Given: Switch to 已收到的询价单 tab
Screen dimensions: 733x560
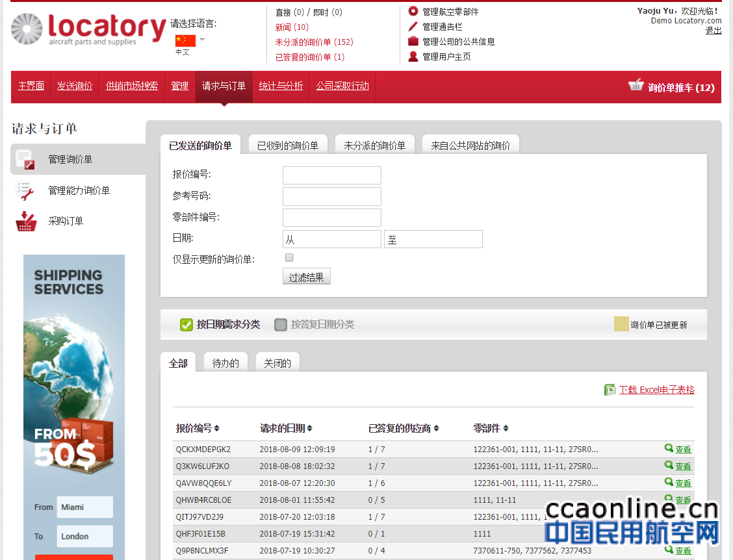Looking at the screenshot, I should 288,146.
